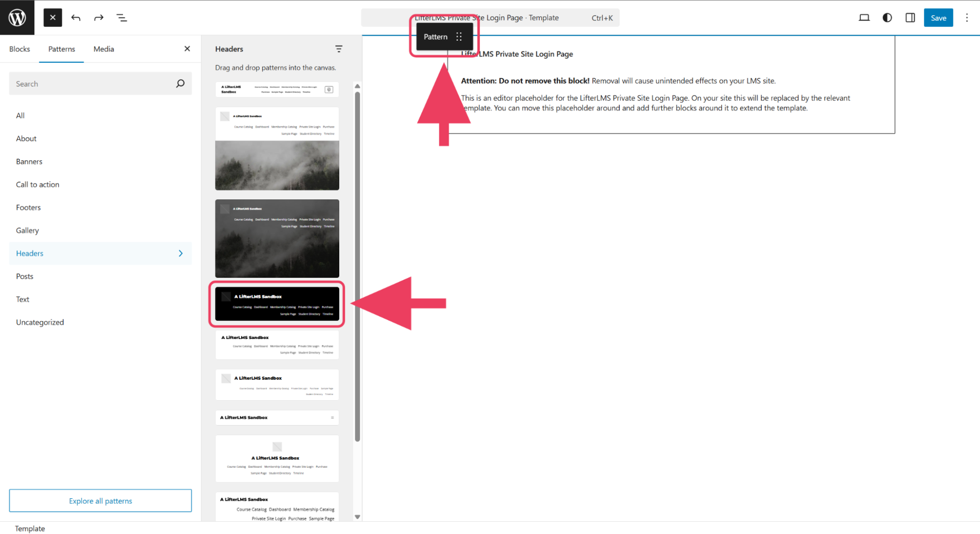Image resolution: width=980 pixels, height=534 pixels.
Task: Switch to the Blocks tab
Action: click(20, 49)
